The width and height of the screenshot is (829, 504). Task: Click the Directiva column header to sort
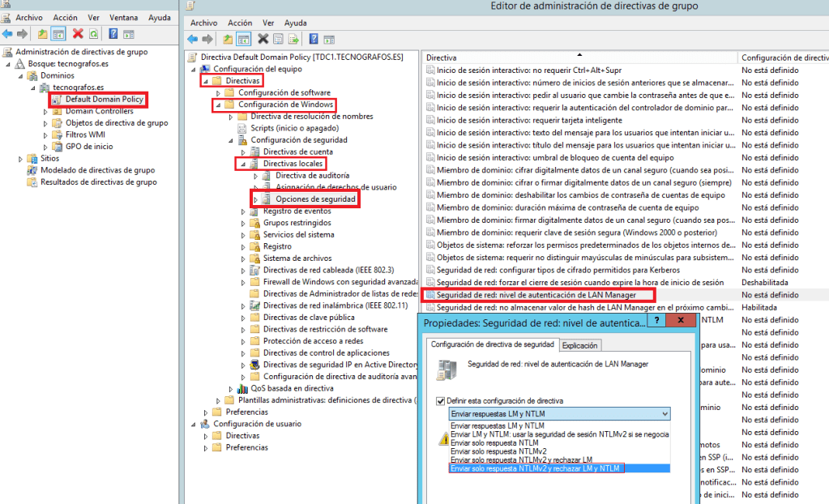pos(567,57)
